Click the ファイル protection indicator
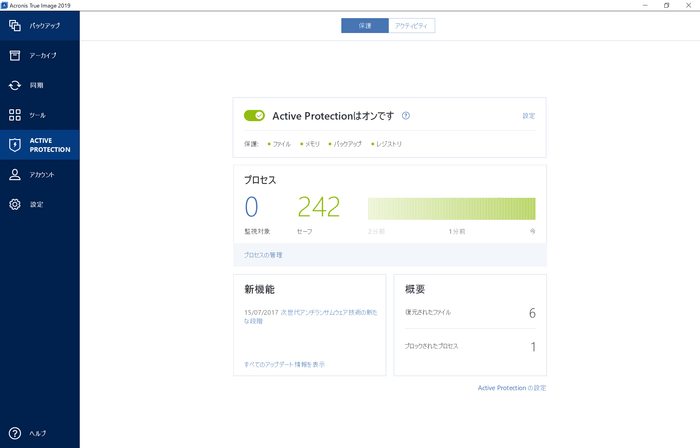The image size is (700, 448). tap(279, 144)
